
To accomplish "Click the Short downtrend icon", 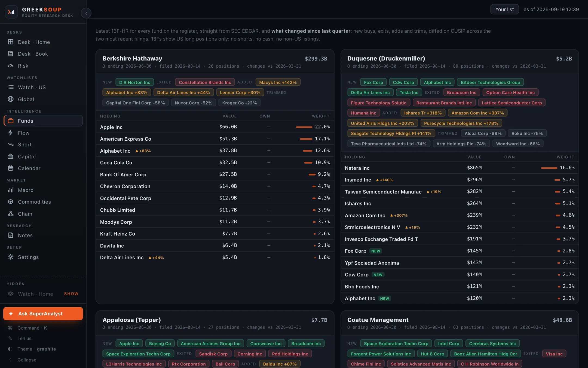I will pyautogui.click(x=11, y=144).
